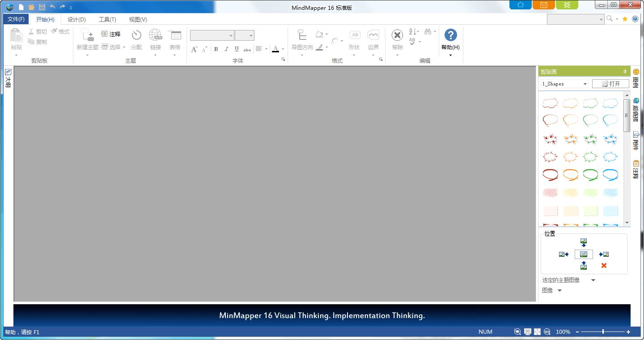644x340 pixels.
Task: Switch to the 工具(T) ribbon tab
Action: tap(107, 19)
